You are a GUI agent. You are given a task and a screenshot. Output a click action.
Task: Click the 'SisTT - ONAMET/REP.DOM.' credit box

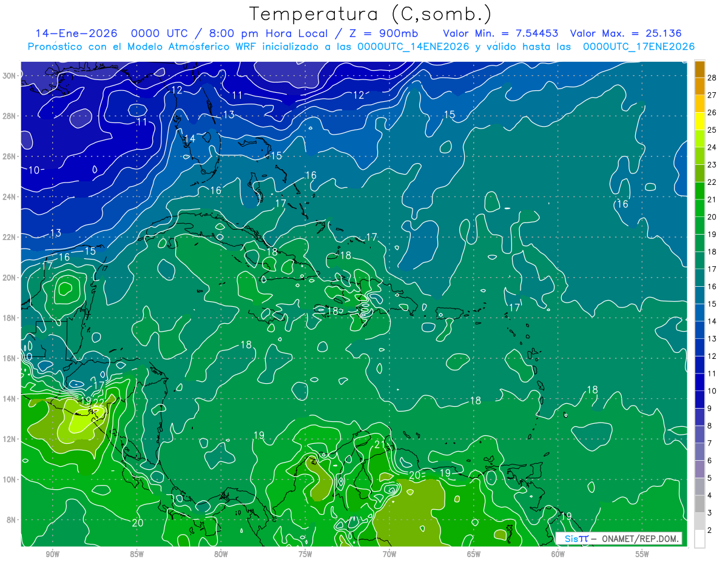click(619, 538)
